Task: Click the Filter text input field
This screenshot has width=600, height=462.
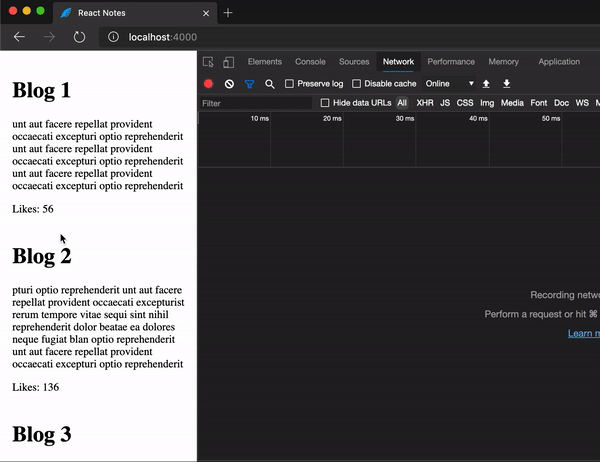Action: coord(256,103)
